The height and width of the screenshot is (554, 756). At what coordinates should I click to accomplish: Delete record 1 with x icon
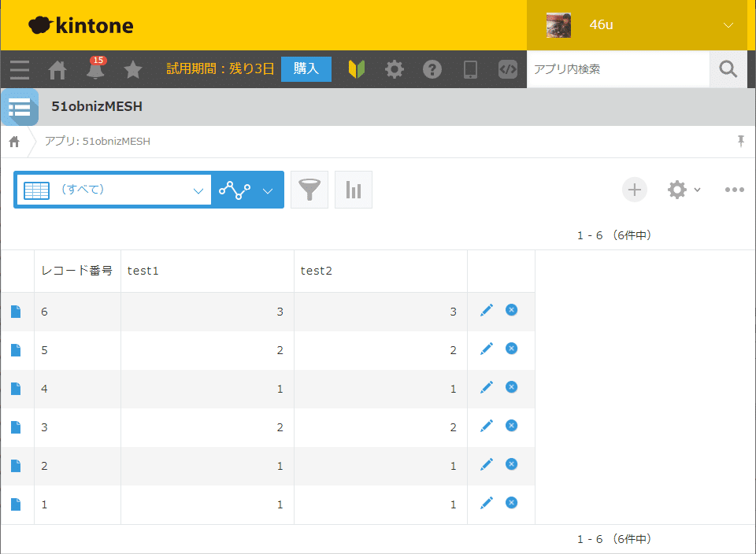(x=512, y=502)
